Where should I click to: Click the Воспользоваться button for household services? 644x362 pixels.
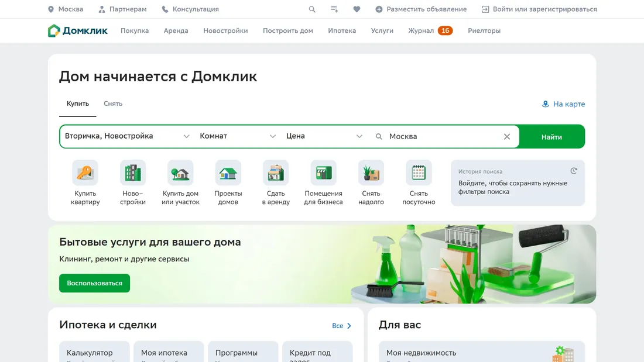click(x=94, y=283)
